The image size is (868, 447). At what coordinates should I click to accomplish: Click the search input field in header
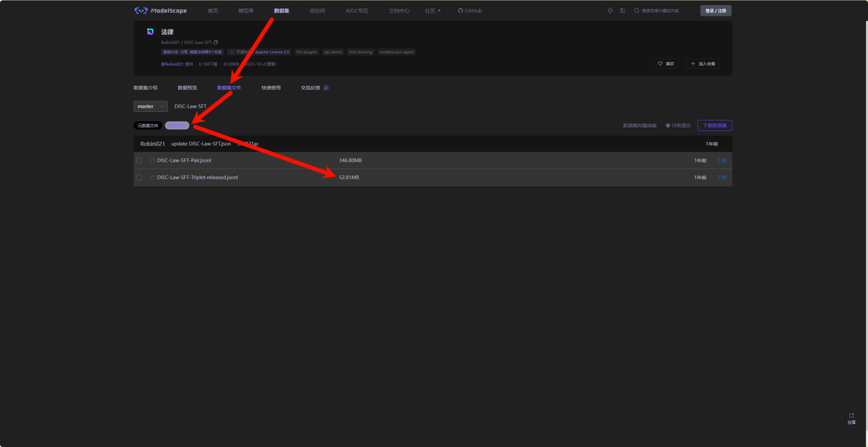coord(665,11)
